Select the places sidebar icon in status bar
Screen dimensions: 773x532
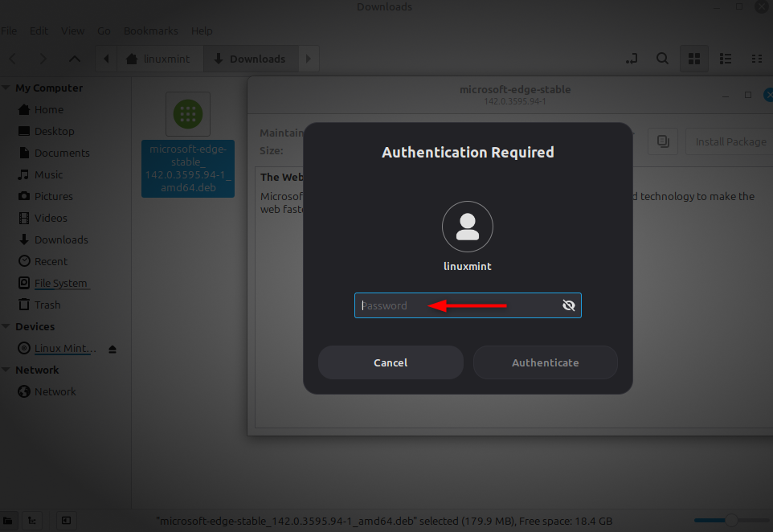[8, 521]
